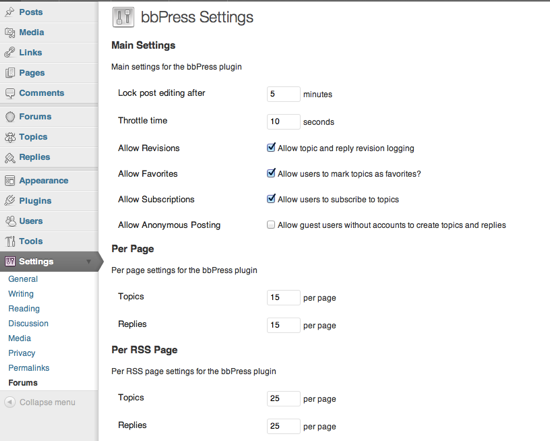Click the bbPress Settings header icon

point(123,17)
